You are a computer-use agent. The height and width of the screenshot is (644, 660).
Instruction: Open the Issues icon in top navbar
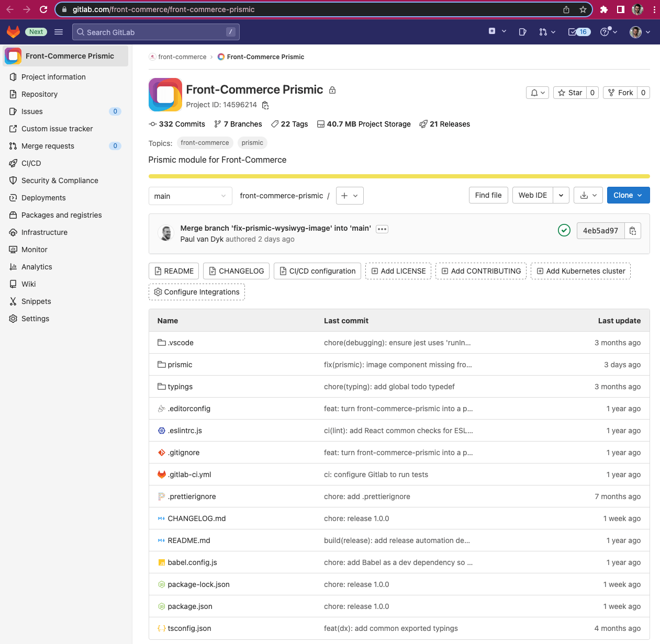522,32
